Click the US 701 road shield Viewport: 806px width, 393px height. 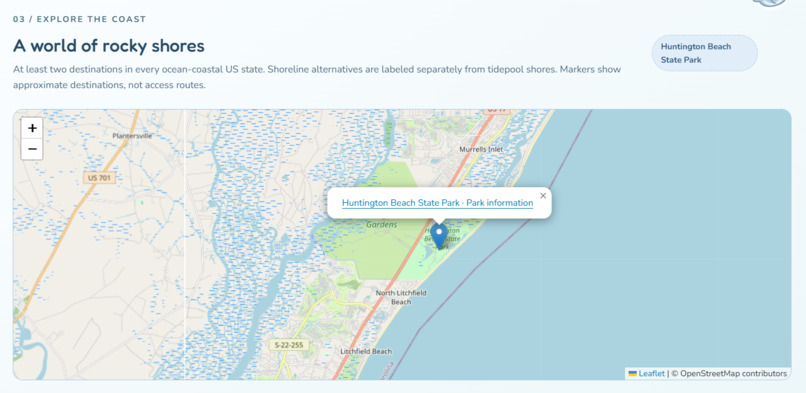tap(99, 178)
